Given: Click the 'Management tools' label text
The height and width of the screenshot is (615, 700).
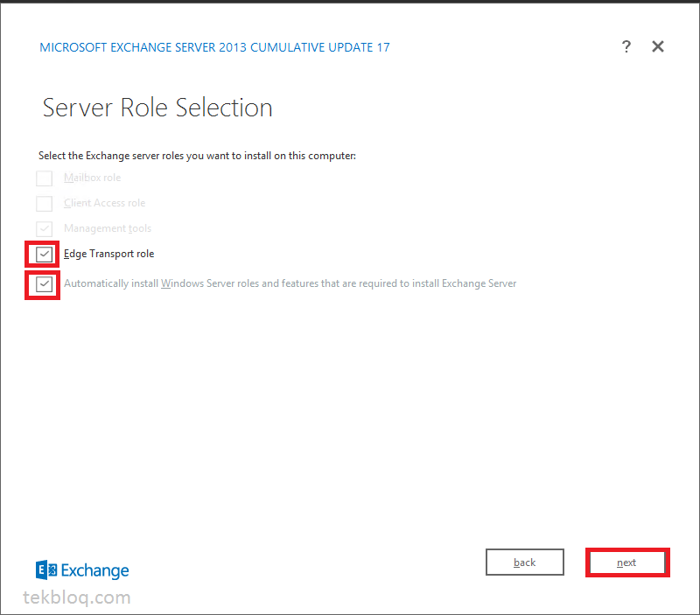Looking at the screenshot, I should tap(108, 228).
